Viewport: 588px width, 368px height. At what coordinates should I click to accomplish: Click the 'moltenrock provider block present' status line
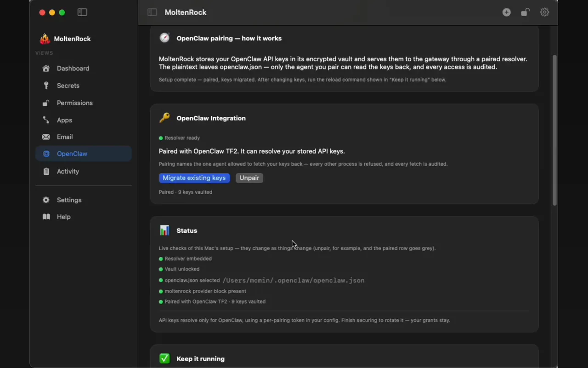(205, 291)
